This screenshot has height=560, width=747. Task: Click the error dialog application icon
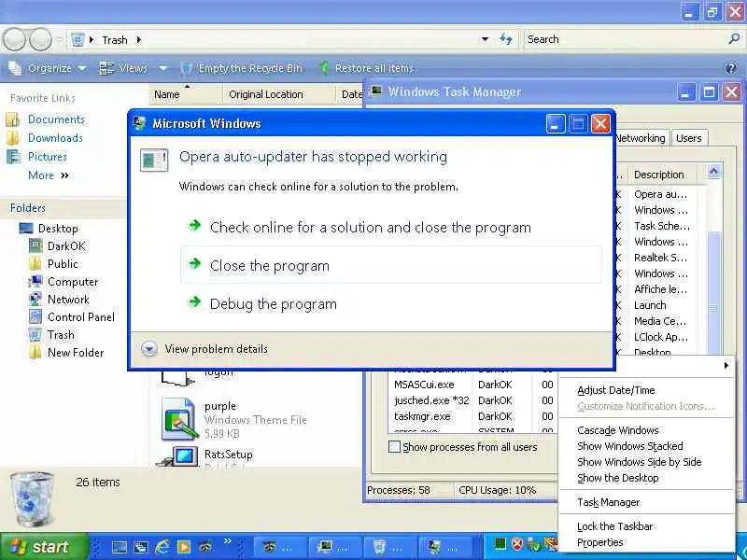(154, 160)
